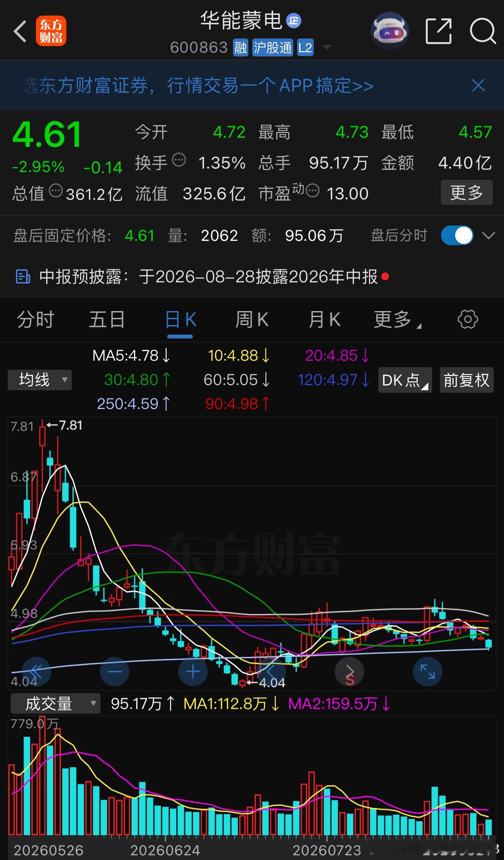Open the 更多 chart period dropdown

click(398, 320)
